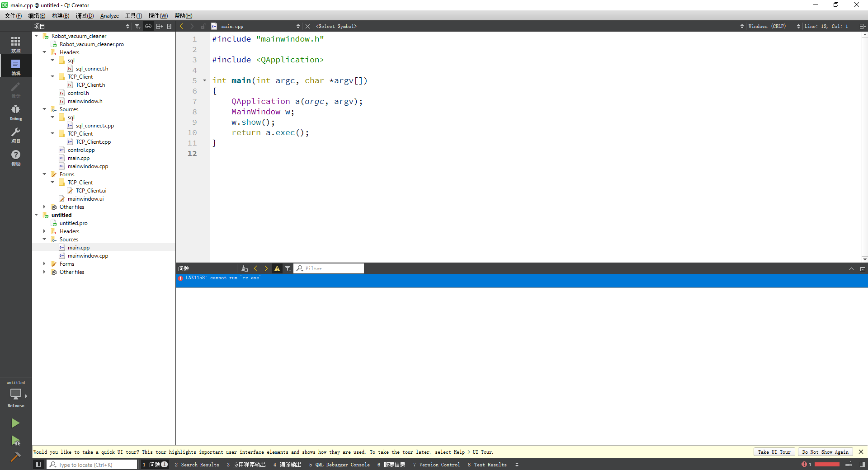Click the green Run button
The image size is (868, 470).
pos(15,423)
